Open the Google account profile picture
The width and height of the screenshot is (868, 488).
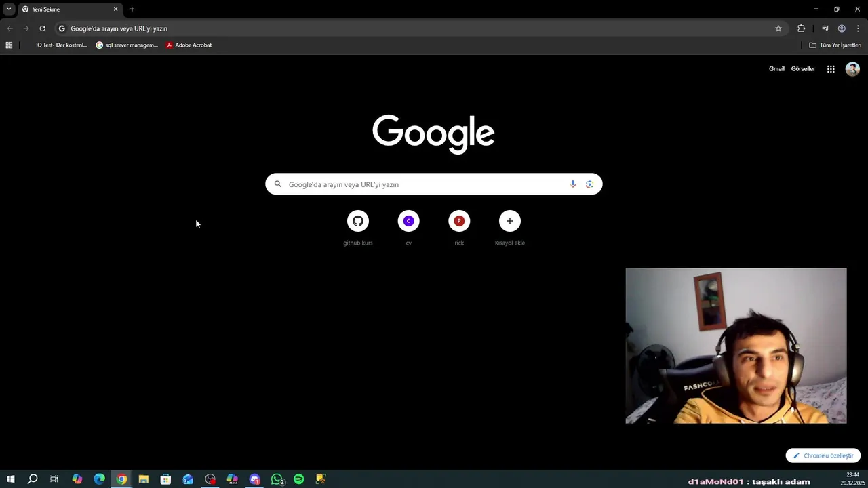(852, 69)
